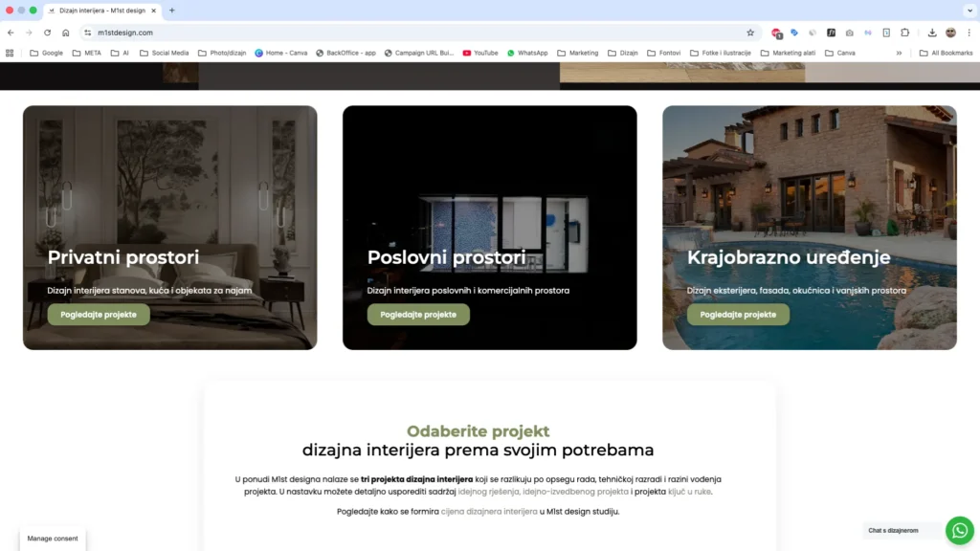Reload the current page
Screen dimensions: 980x551
pyautogui.click(x=45, y=32)
